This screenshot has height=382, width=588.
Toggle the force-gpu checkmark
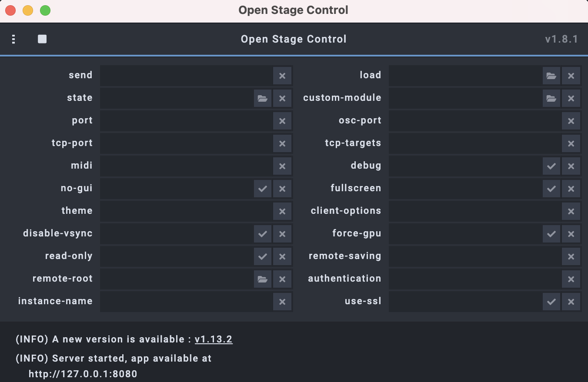tap(551, 234)
